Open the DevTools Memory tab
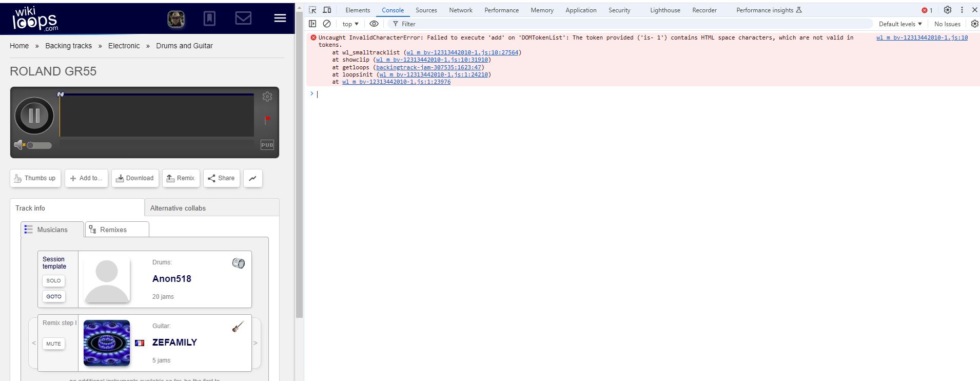Viewport: 980px width, 381px height. [x=542, y=10]
